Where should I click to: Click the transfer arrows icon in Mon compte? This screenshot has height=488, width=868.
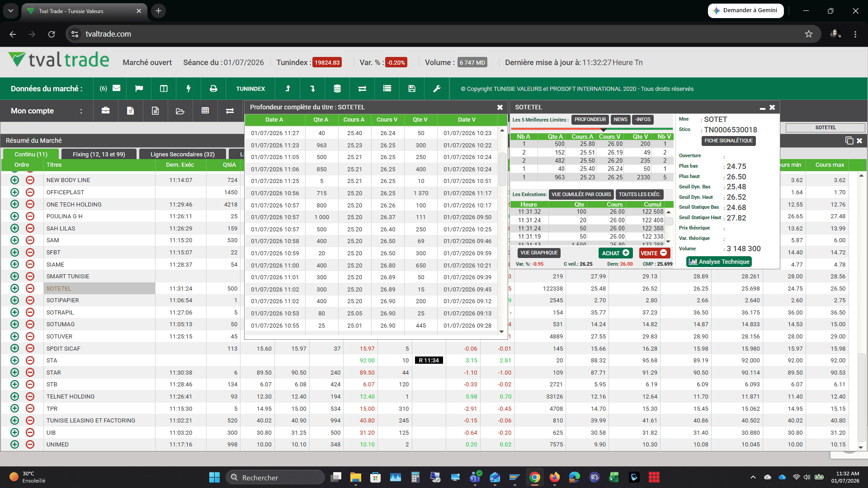click(230, 111)
